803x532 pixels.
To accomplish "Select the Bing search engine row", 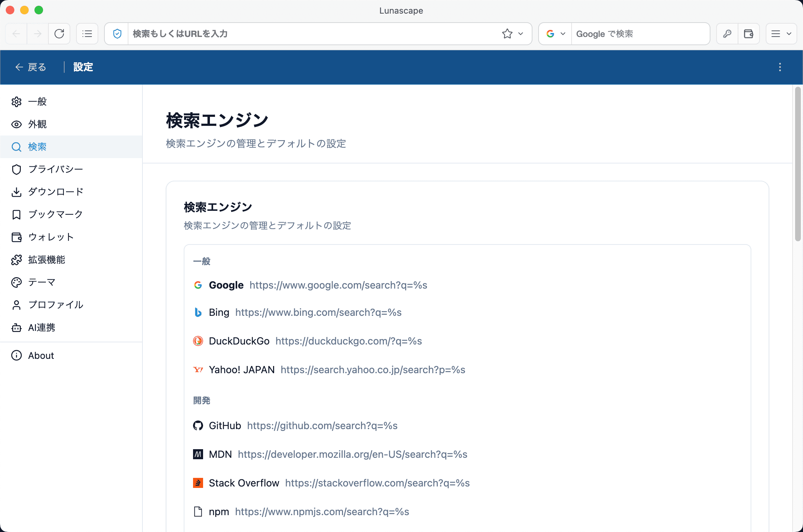I will [x=467, y=312].
